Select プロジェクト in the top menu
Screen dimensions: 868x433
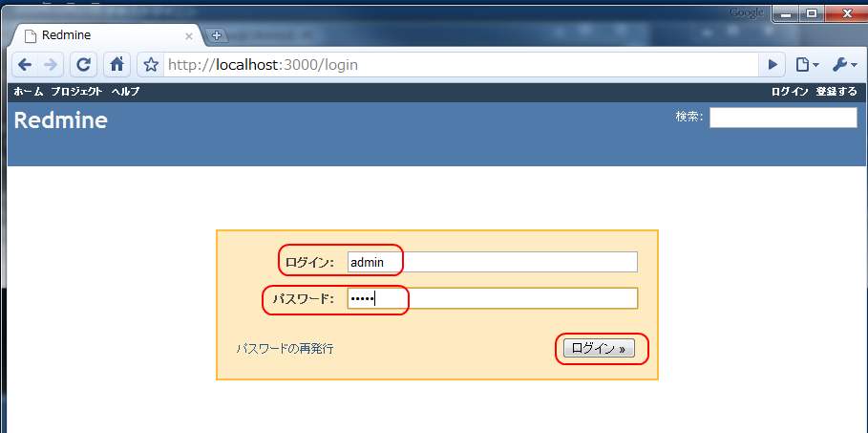coord(76,92)
